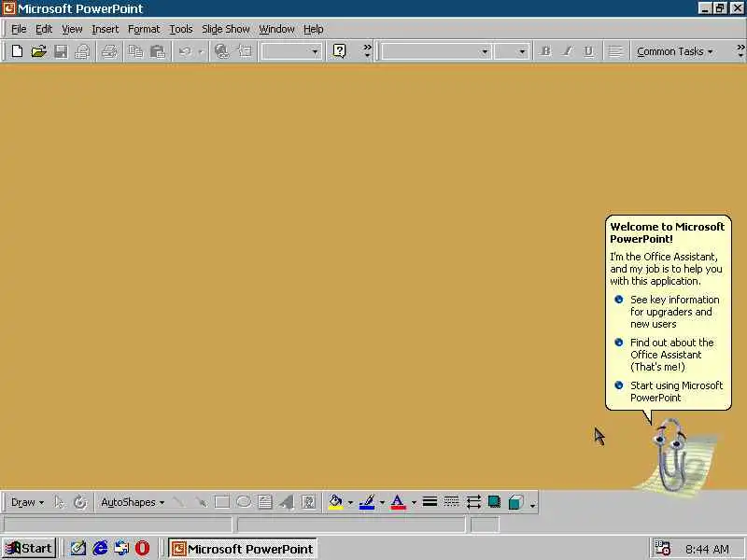747x560 pixels.
Task: Select the Rectangle drawing tool
Action: click(x=222, y=502)
